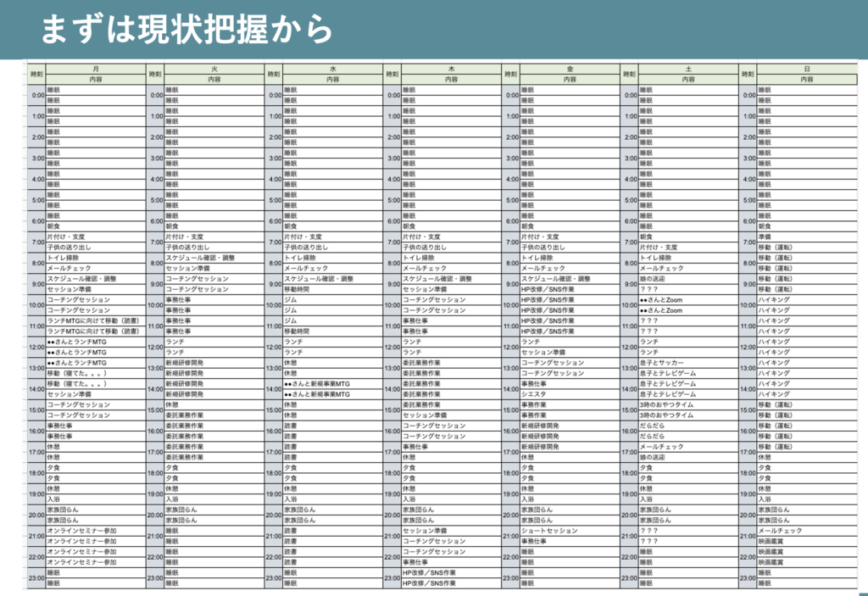Select the 水 (Wednesday) column header

click(x=332, y=70)
